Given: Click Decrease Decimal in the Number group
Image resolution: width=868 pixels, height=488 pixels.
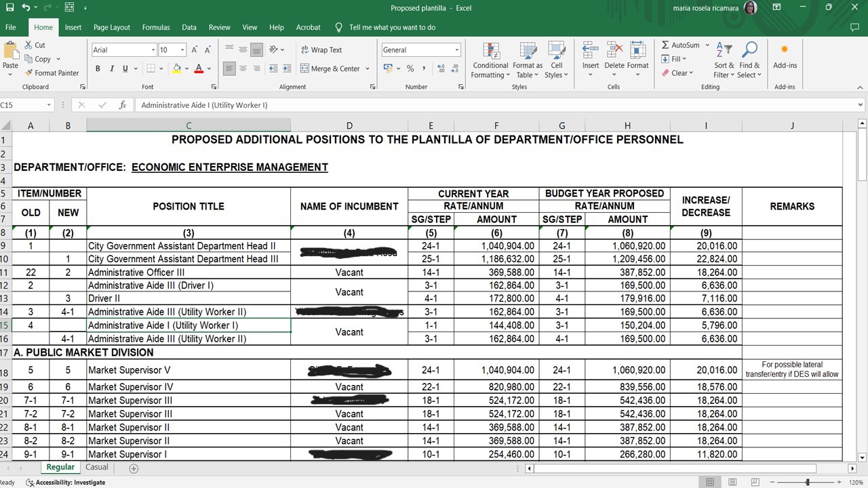Looking at the screenshot, I should point(455,68).
